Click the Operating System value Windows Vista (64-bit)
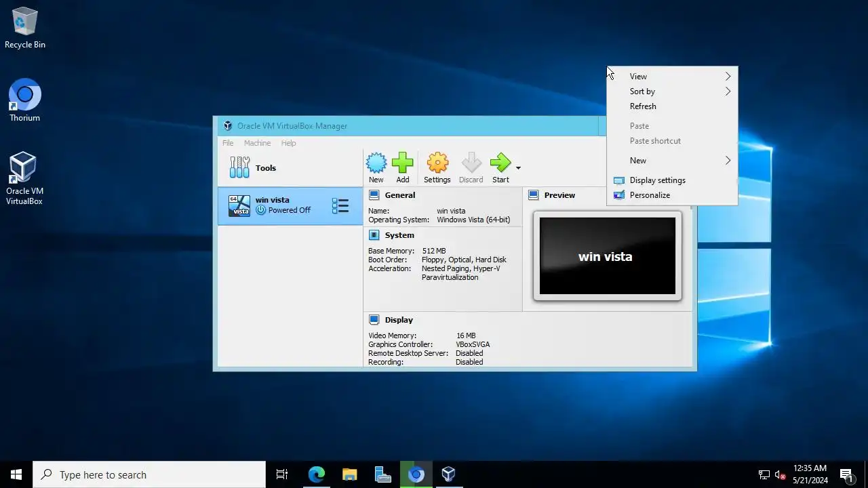 click(473, 220)
